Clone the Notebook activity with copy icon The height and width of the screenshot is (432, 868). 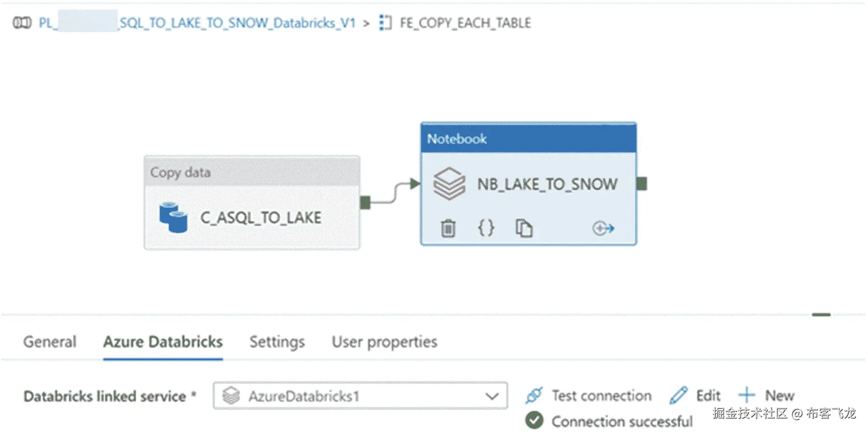pyautogui.click(x=524, y=228)
